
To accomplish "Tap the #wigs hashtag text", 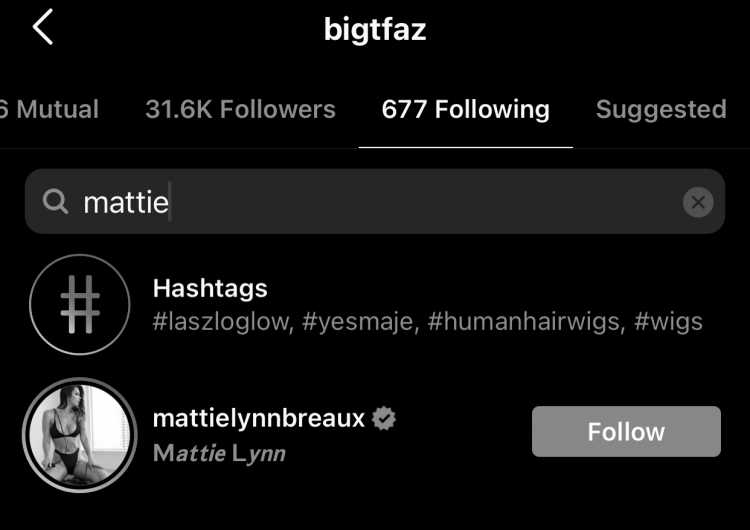I will click(x=668, y=321).
